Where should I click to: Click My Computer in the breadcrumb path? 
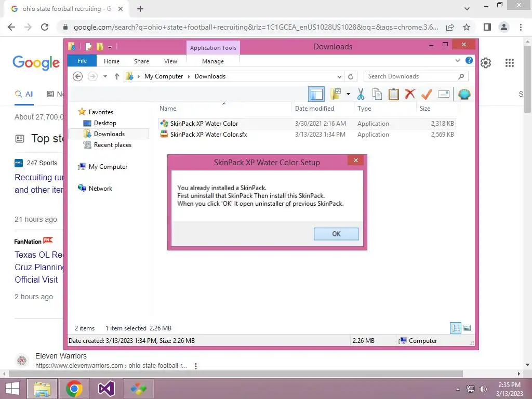(164, 76)
